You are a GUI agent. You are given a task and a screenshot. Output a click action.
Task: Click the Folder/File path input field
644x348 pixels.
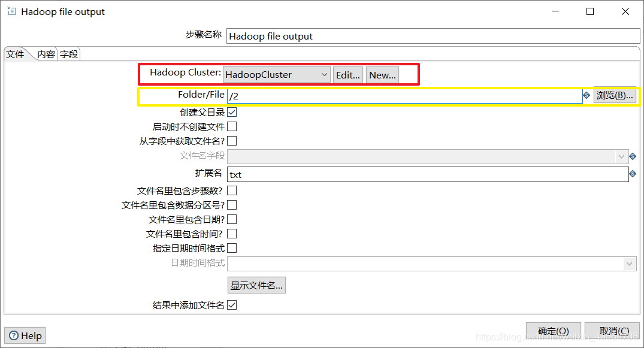coord(405,96)
